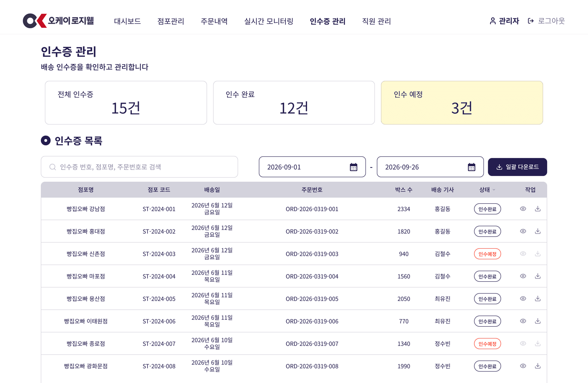
Task: Download receipt for 빵집오빠 용산점
Action: (x=538, y=298)
